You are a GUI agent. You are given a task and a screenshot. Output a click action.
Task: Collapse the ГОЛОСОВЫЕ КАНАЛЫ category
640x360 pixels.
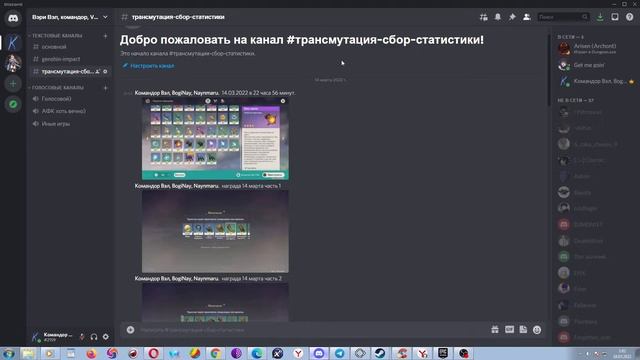57,87
